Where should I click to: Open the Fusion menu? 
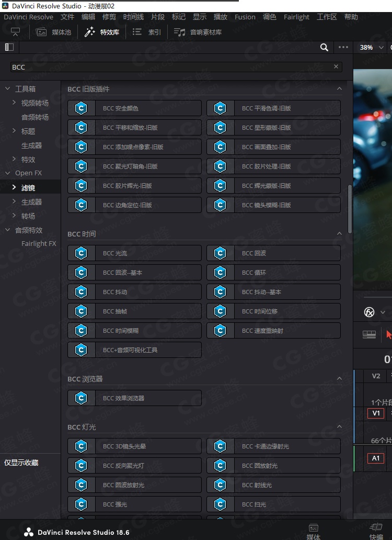pyautogui.click(x=245, y=17)
